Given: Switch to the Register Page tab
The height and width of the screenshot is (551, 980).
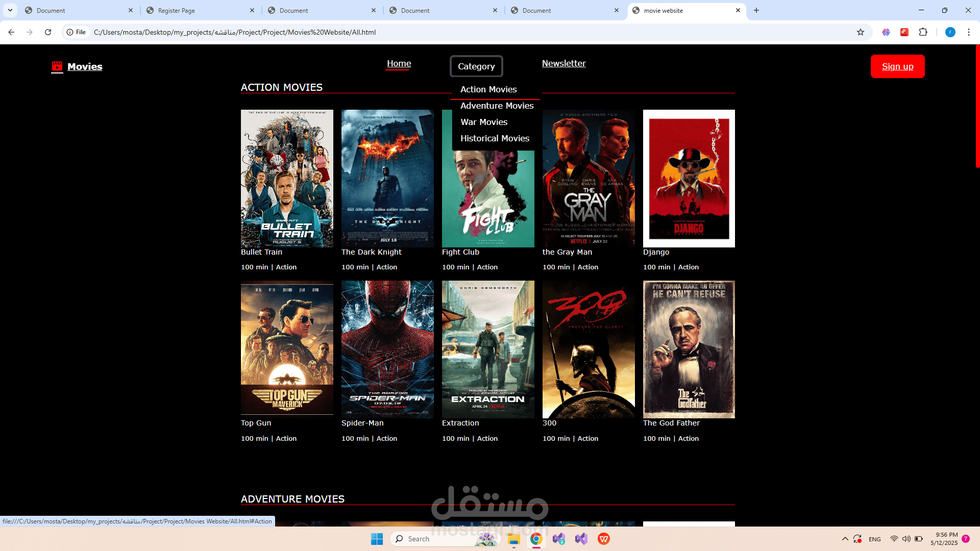Looking at the screenshot, I should 200,10.
